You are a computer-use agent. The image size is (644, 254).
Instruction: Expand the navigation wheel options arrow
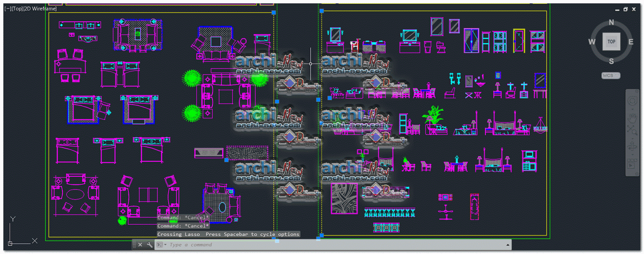(632, 109)
